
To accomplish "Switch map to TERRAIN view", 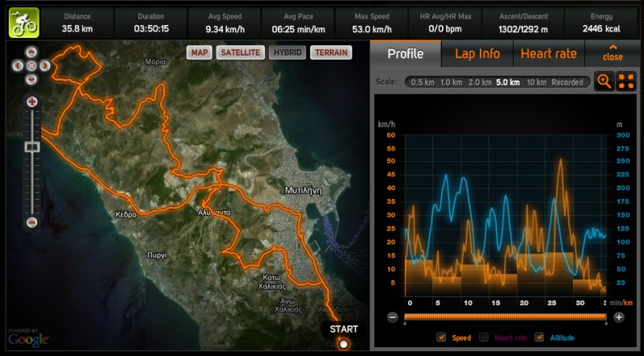I will (331, 52).
